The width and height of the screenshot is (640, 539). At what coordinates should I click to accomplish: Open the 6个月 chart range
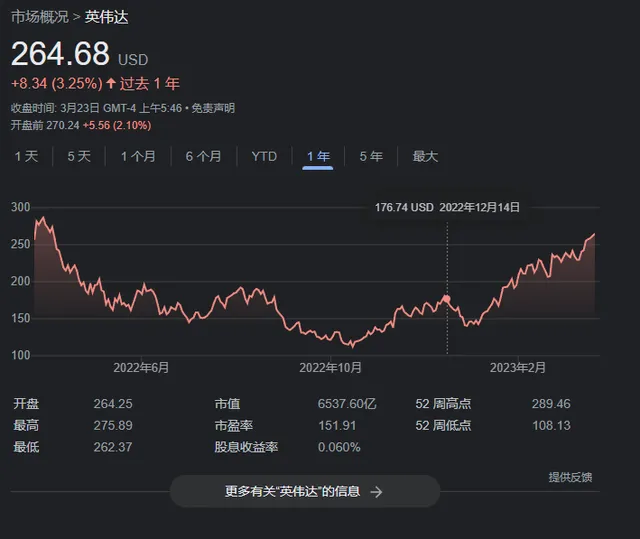(203, 156)
